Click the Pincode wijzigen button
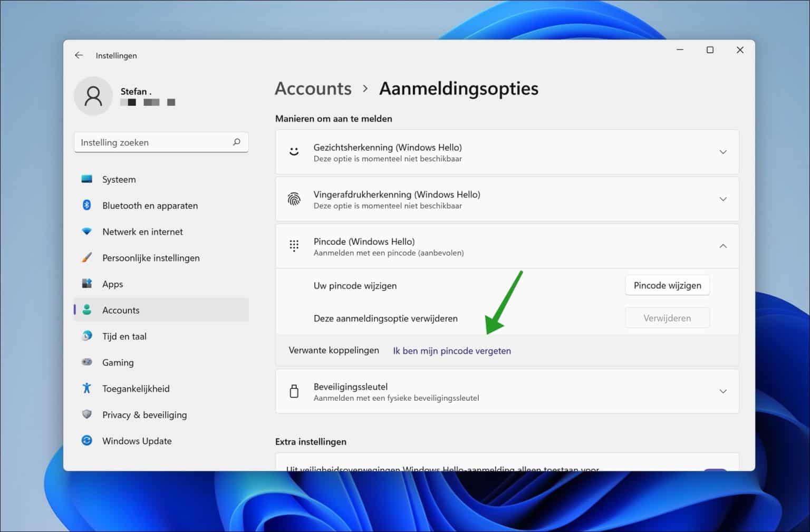810x532 pixels. [x=667, y=285]
